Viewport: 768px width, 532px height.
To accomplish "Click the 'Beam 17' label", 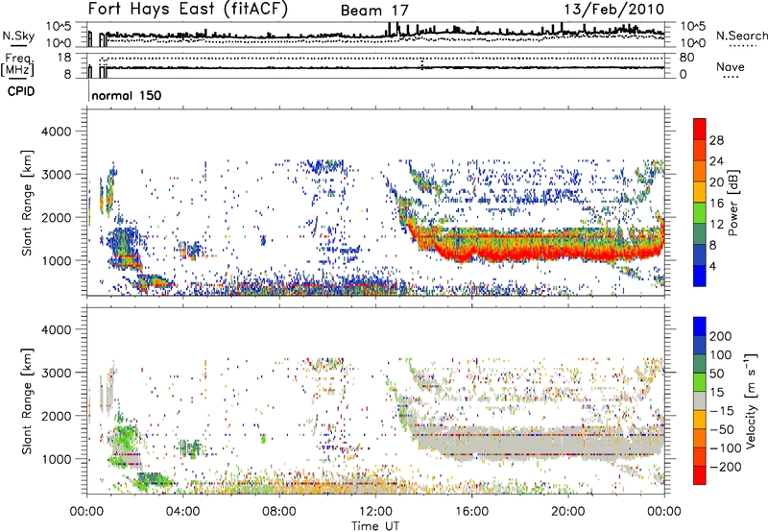I will click(374, 11).
